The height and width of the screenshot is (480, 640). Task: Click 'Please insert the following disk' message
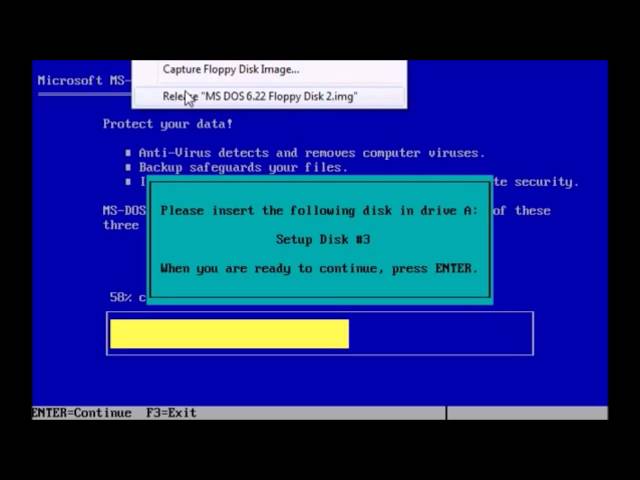coord(319,211)
